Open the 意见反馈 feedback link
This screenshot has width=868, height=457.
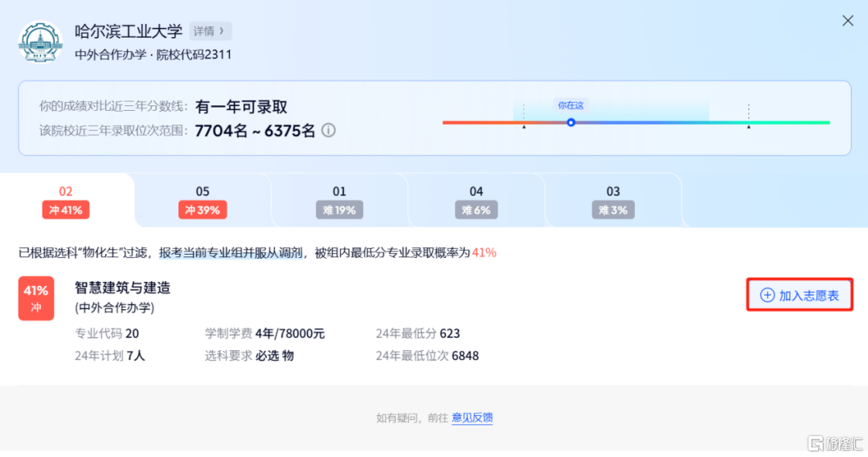tap(473, 418)
